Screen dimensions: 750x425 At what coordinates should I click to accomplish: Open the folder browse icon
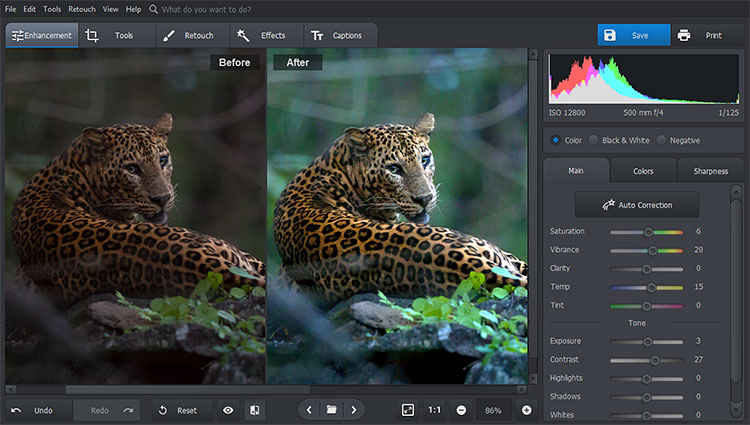click(331, 410)
